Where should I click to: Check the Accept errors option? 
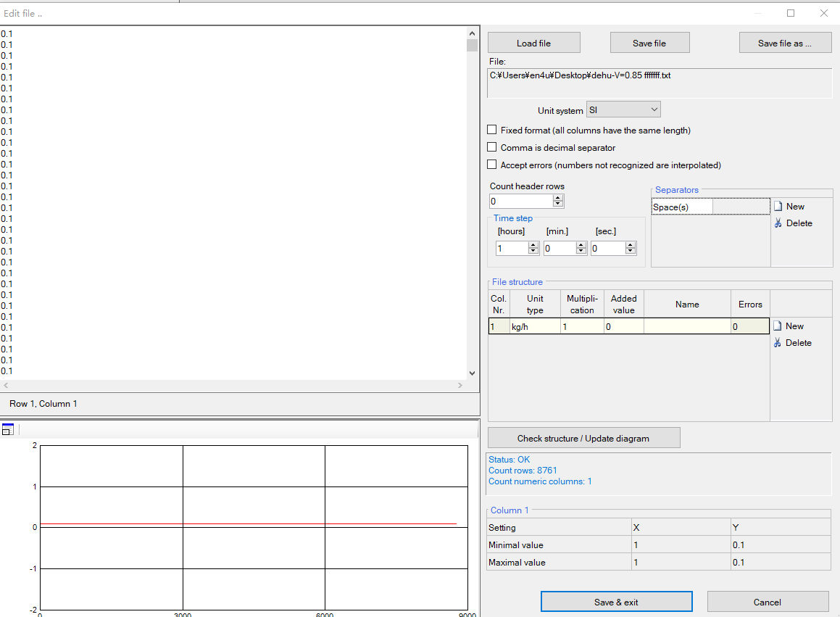coord(492,165)
